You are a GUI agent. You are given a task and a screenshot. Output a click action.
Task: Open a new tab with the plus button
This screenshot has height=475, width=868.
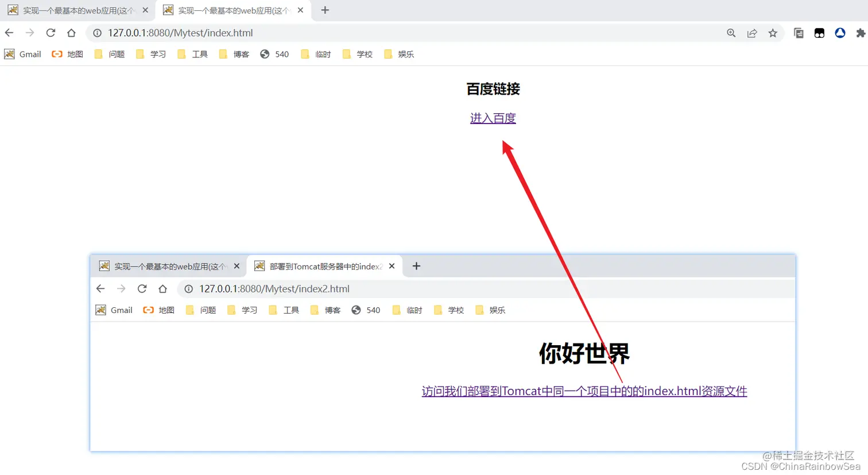[325, 10]
